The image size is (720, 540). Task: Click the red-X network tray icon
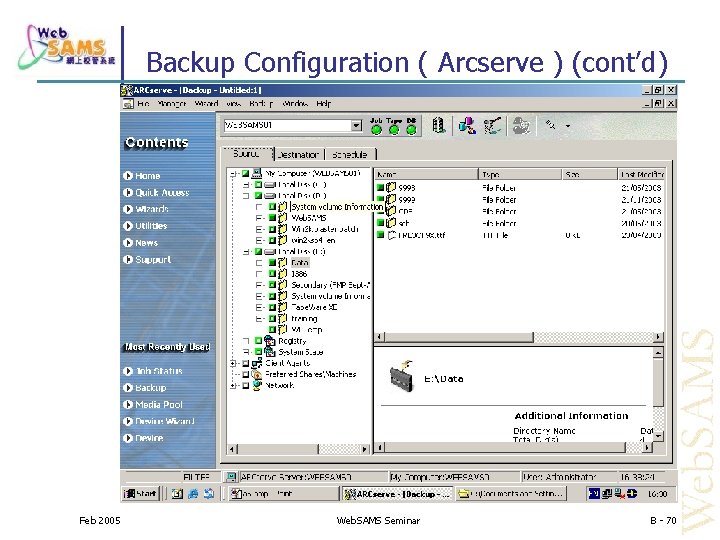point(619,494)
